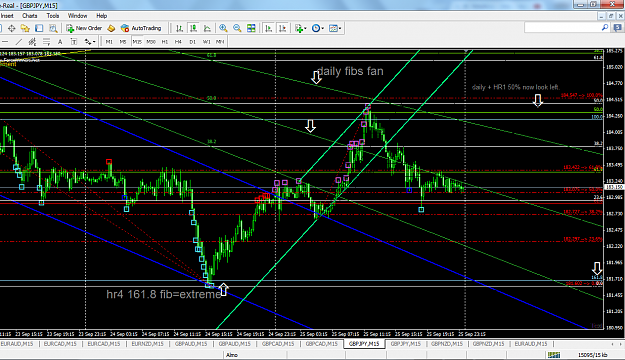Open the Templates dropdown
Image resolution: width=625 pixels, height=360 pixels.
(335, 28)
